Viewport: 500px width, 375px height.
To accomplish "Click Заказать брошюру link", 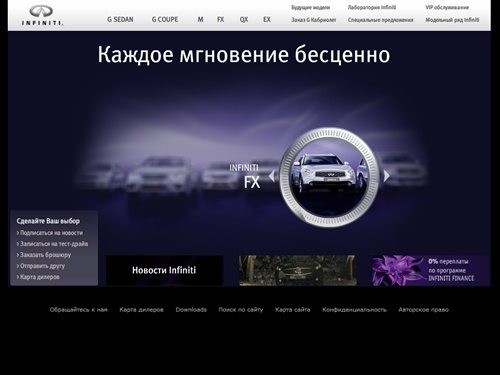I will point(44,255).
